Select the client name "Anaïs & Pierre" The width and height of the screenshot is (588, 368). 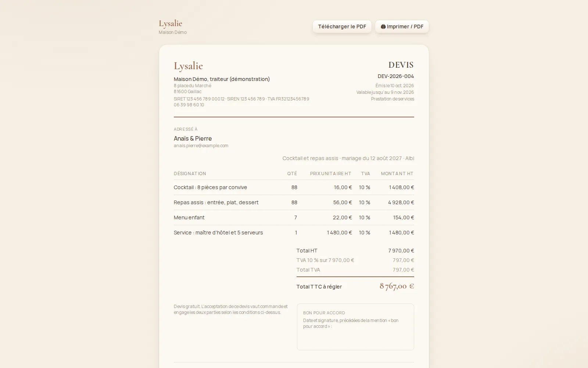point(193,138)
